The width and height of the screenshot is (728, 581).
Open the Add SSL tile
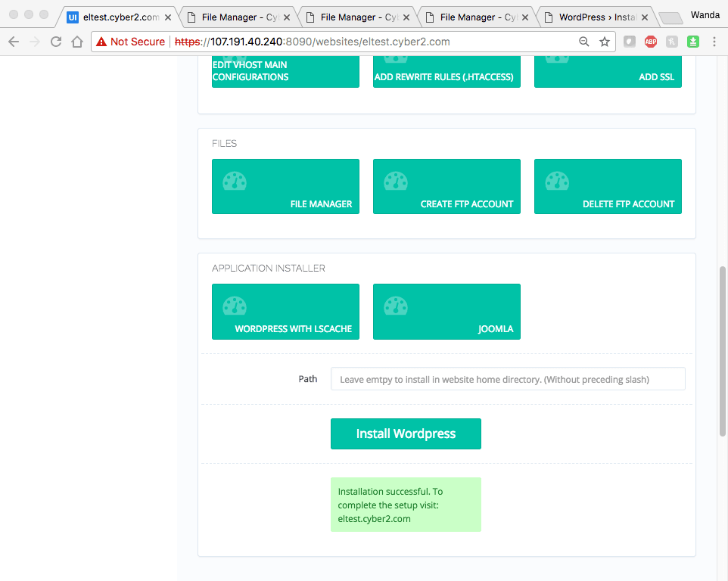tap(608, 71)
